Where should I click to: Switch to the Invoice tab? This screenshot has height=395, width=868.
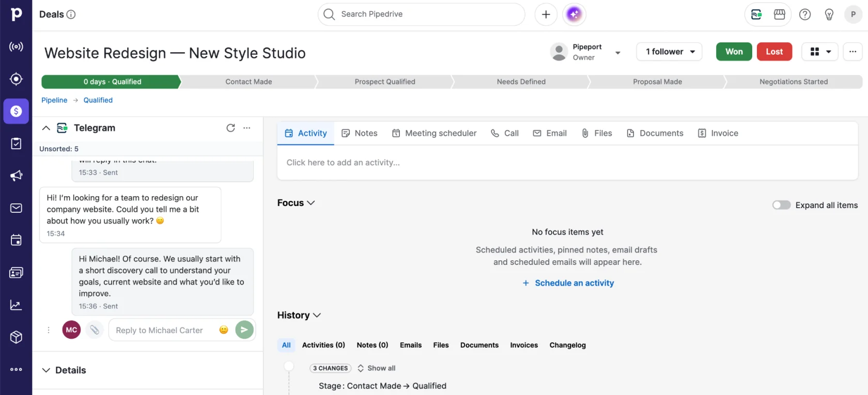coord(718,133)
